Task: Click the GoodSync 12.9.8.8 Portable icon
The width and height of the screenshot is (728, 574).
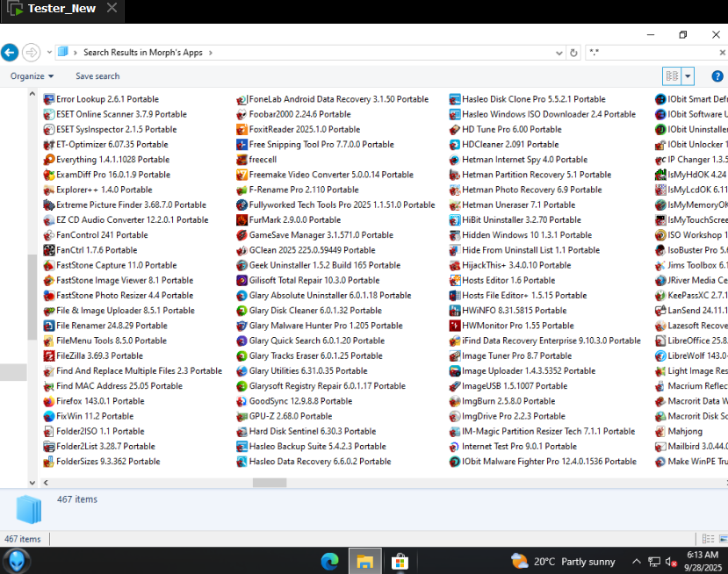Action: click(x=241, y=401)
